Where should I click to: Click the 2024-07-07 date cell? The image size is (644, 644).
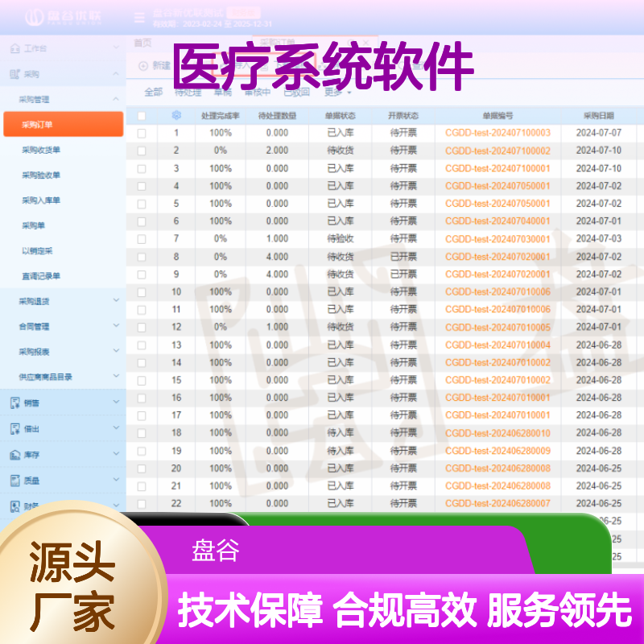pyautogui.click(x=598, y=133)
